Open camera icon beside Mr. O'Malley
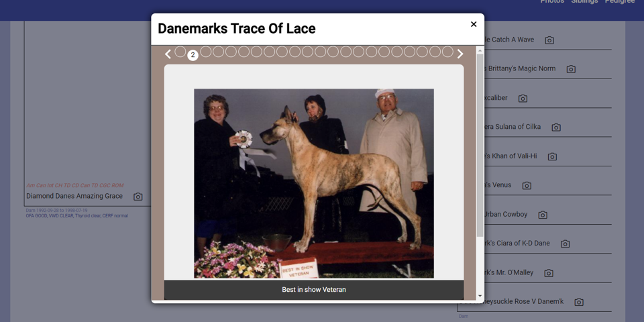The height and width of the screenshot is (322, 644). pos(549,273)
